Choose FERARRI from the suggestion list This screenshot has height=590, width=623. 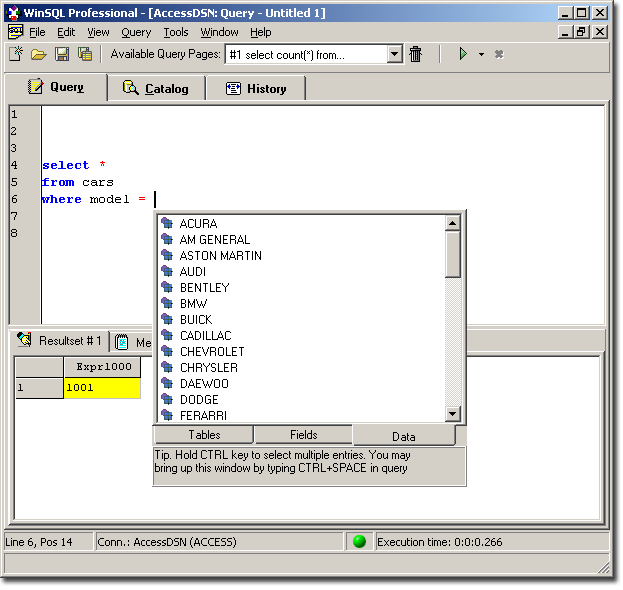coord(302,415)
